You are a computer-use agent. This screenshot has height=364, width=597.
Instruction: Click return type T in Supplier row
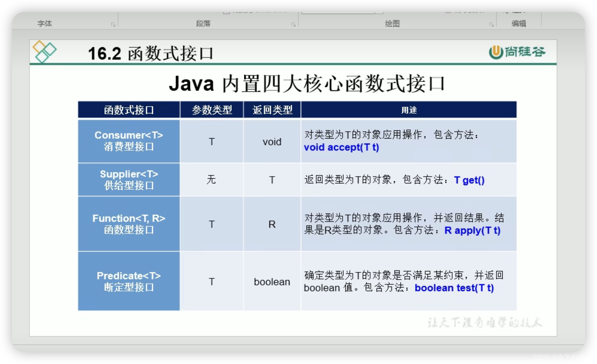click(x=272, y=180)
